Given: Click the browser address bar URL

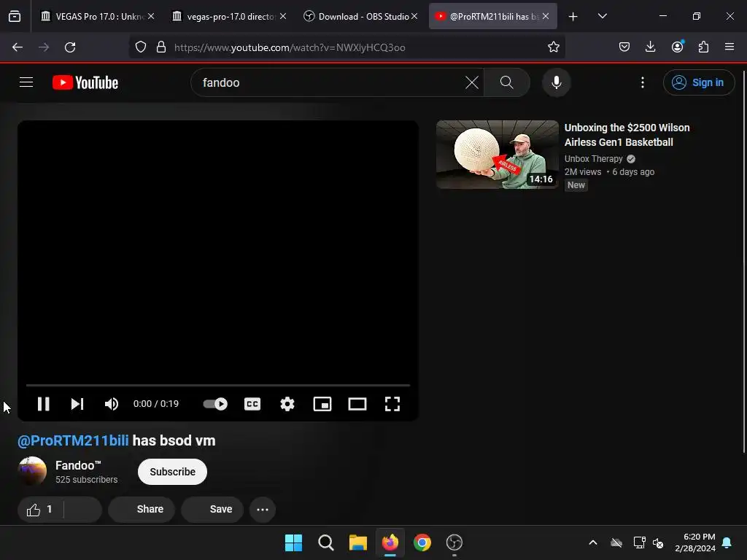Looking at the screenshot, I should pos(290,47).
